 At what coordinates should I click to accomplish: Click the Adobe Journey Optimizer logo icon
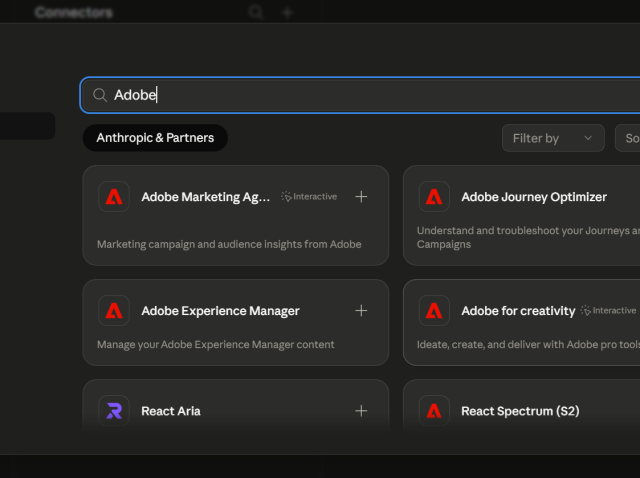(434, 197)
